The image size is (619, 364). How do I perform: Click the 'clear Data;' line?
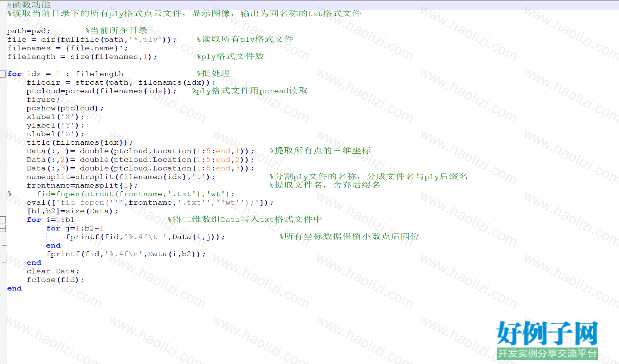click(53, 271)
